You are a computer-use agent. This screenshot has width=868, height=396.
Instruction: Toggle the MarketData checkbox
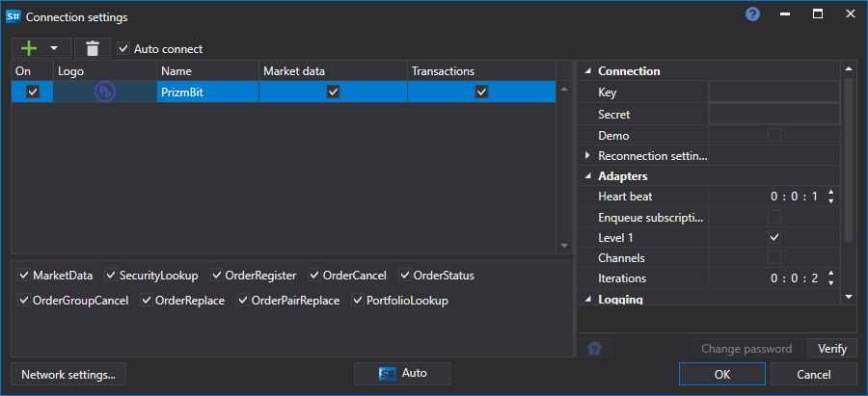point(24,275)
